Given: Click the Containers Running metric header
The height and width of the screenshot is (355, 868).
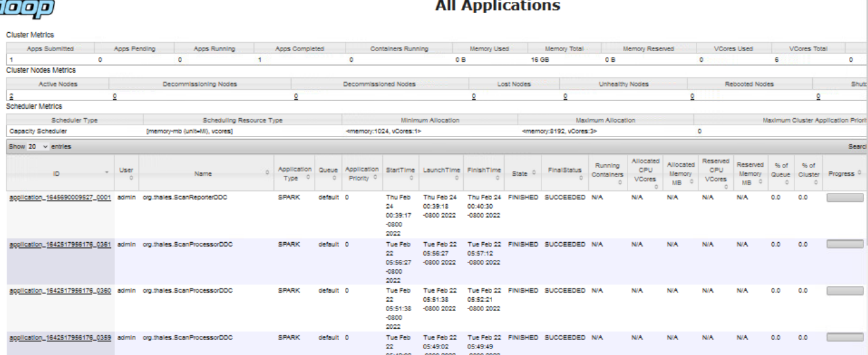Looking at the screenshot, I should tap(400, 49).
